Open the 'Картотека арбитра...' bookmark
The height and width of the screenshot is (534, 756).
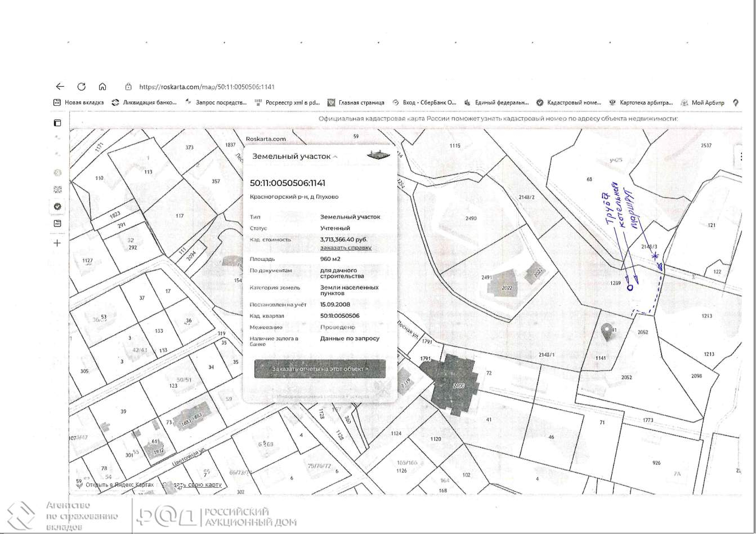641,103
